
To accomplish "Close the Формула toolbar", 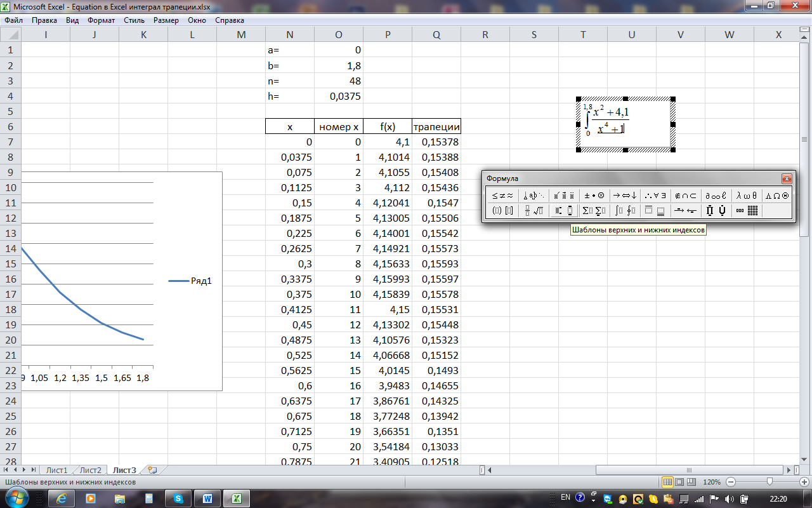I will tap(787, 178).
